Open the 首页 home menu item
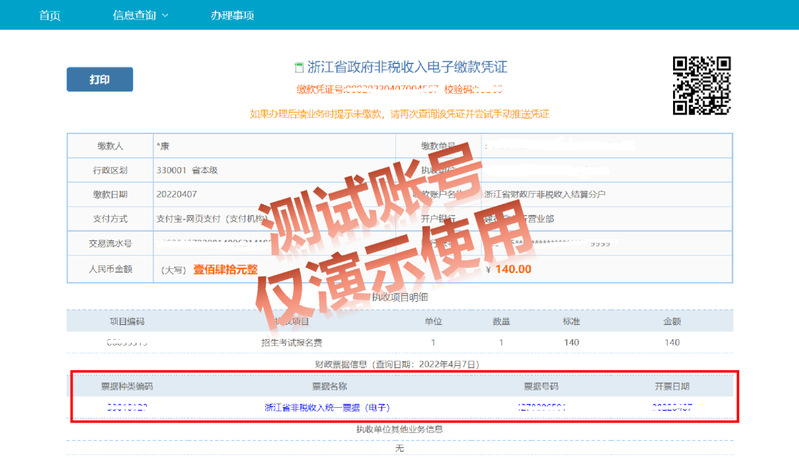 49,16
